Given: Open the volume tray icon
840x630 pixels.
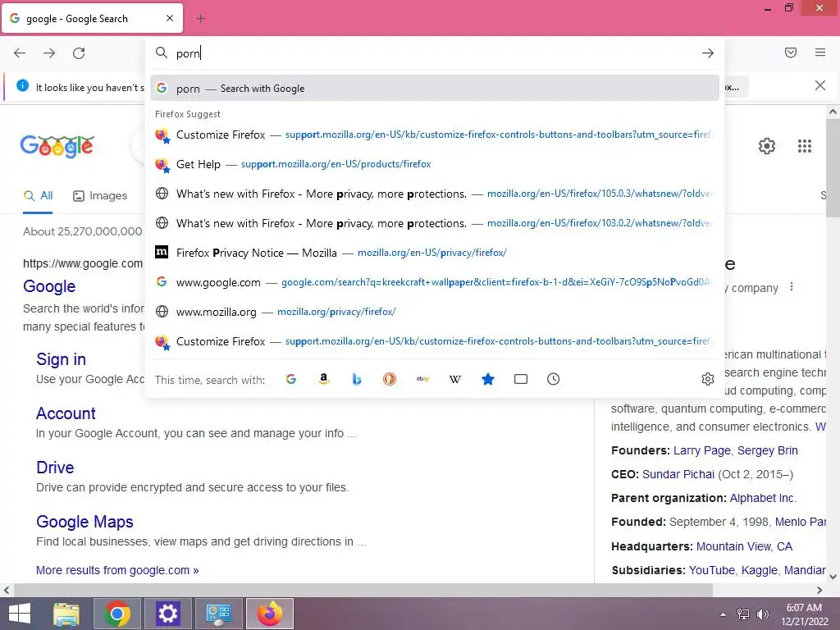Looking at the screenshot, I should tap(762, 614).
